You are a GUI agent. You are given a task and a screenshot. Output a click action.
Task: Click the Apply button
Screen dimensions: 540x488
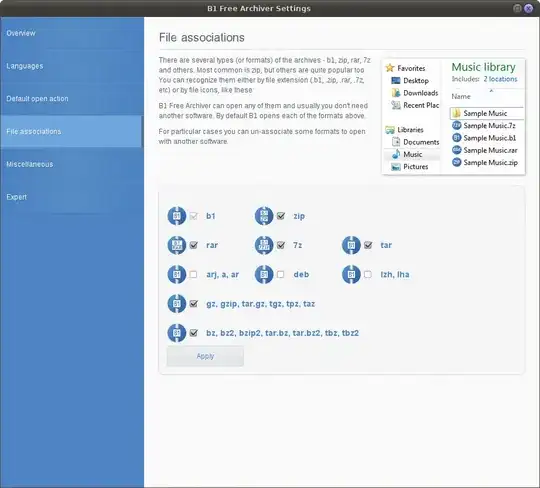point(205,356)
